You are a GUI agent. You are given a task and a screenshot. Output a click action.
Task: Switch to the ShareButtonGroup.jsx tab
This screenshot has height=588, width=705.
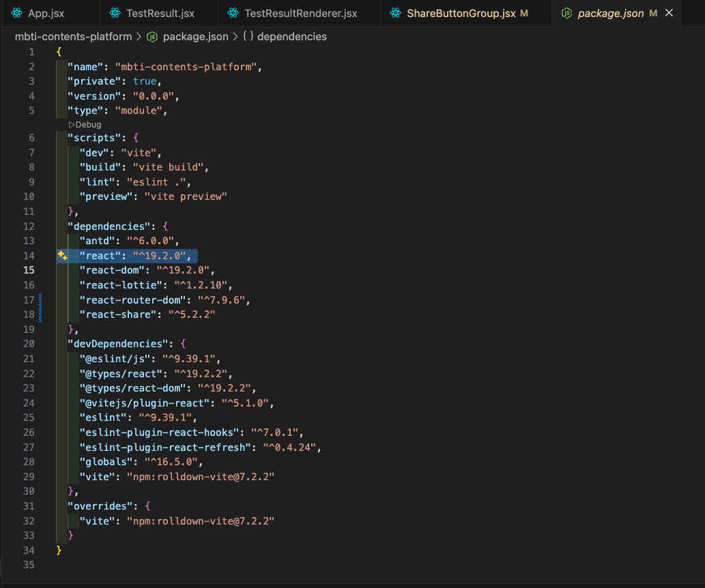[466, 14]
